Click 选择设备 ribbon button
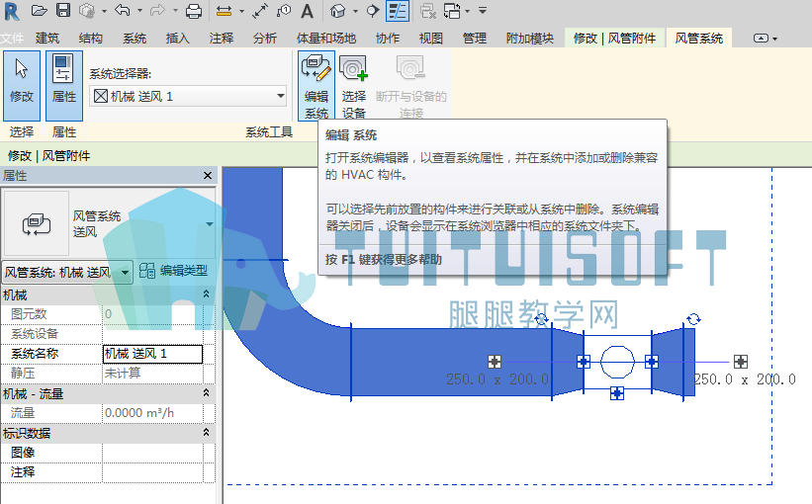The height and width of the screenshot is (504, 812). [x=354, y=86]
